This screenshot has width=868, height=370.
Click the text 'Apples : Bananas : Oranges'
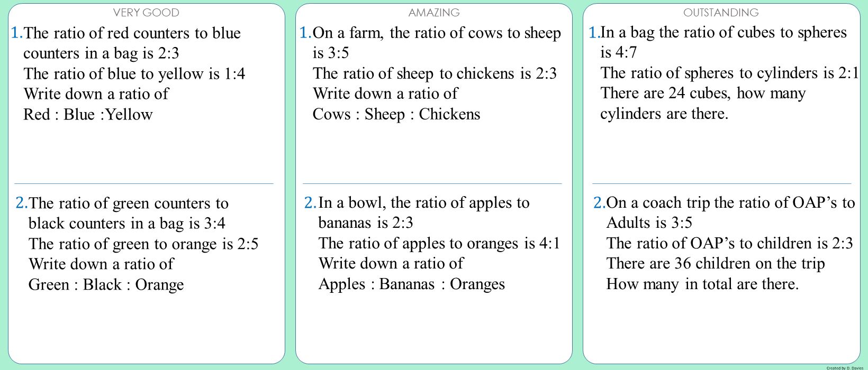412,284
